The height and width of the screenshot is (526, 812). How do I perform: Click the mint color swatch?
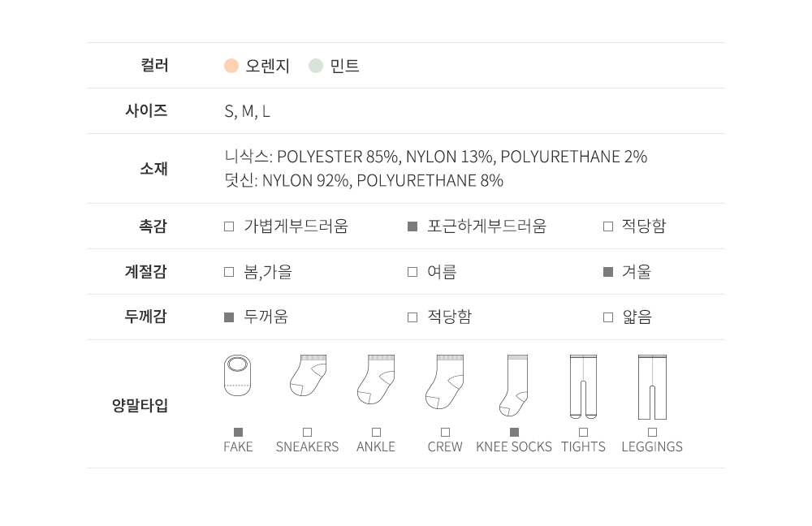tap(316, 66)
